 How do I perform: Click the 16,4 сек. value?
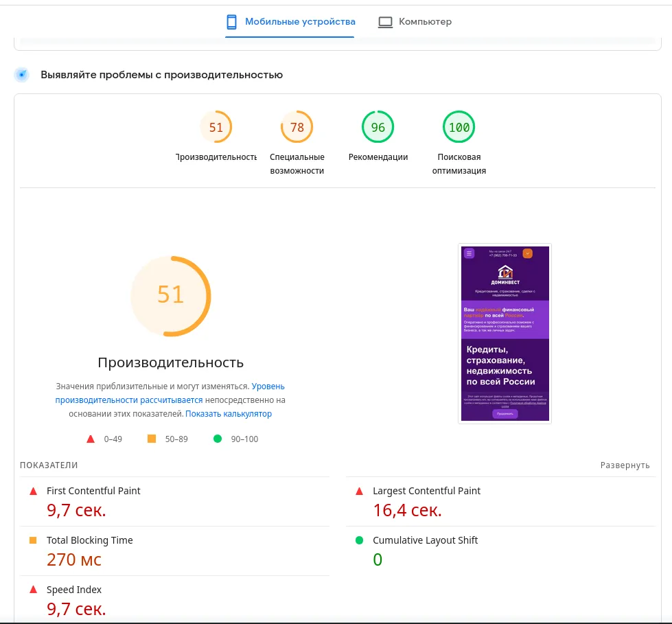click(x=407, y=510)
